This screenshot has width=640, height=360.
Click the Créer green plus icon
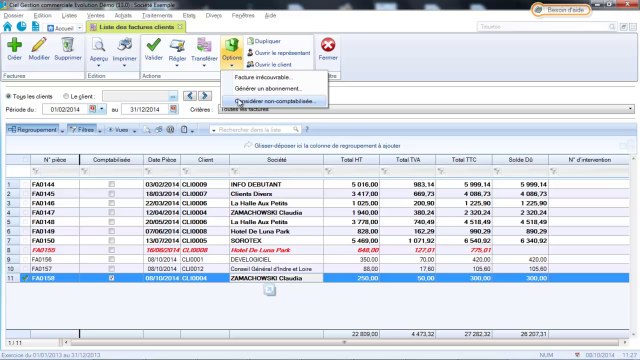click(x=14, y=45)
